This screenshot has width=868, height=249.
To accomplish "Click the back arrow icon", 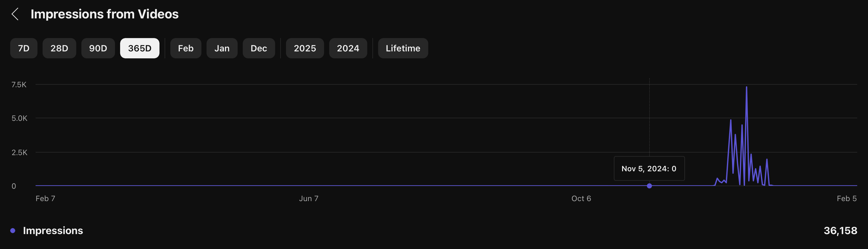I will [15, 14].
